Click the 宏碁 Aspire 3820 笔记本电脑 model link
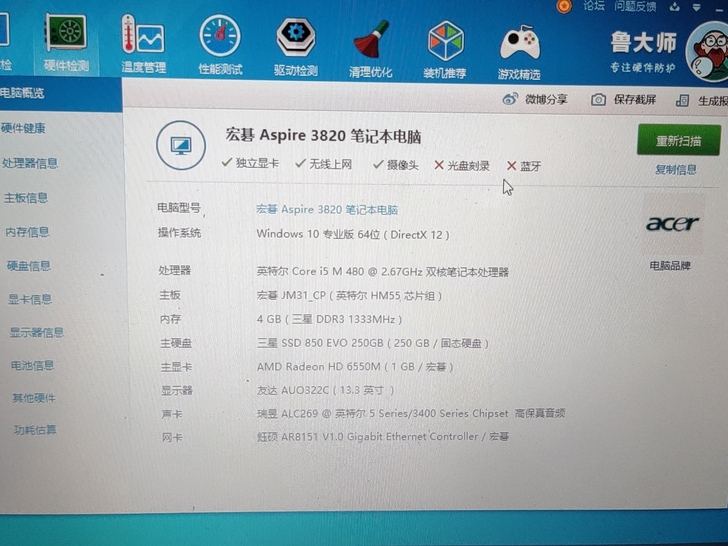The width and height of the screenshot is (728, 546). click(x=327, y=209)
